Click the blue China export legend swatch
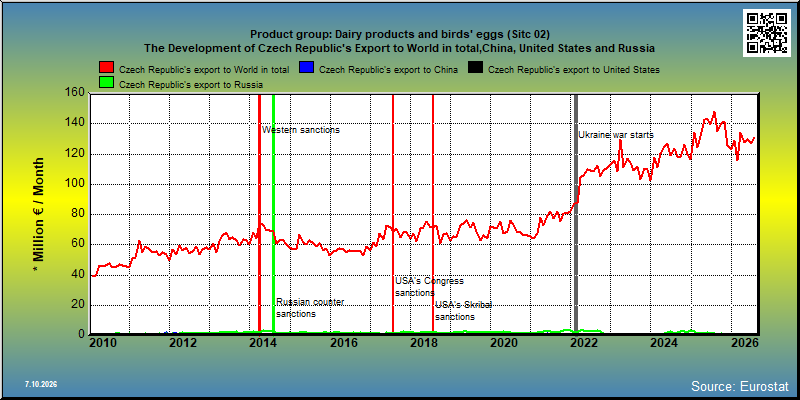The height and width of the screenshot is (400, 800). [x=306, y=68]
